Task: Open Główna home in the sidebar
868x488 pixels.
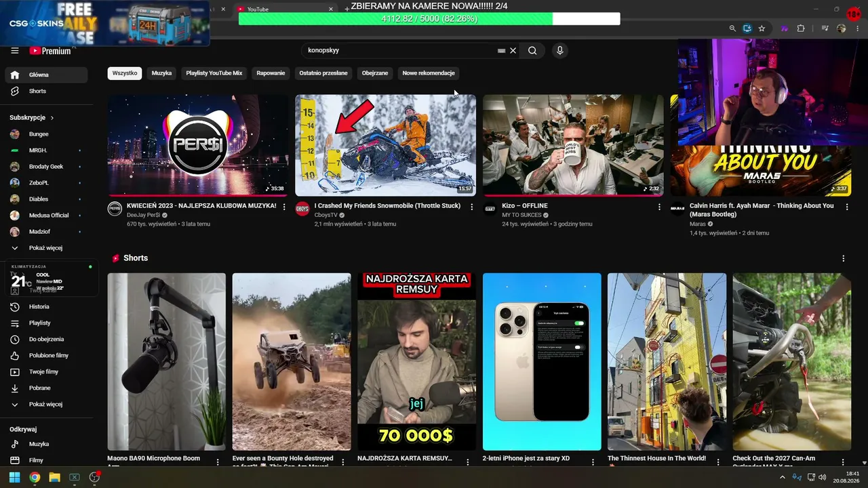Action: [46, 75]
